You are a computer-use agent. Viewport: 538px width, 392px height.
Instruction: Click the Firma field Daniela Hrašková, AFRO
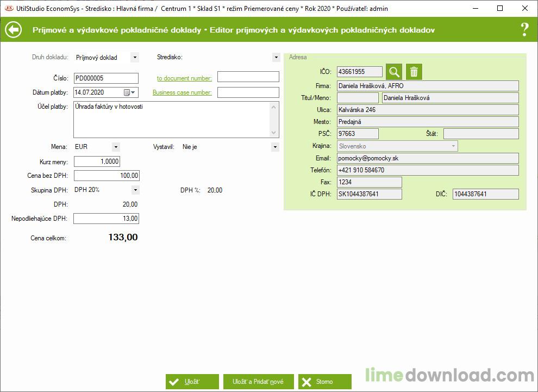click(x=428, y=86)
